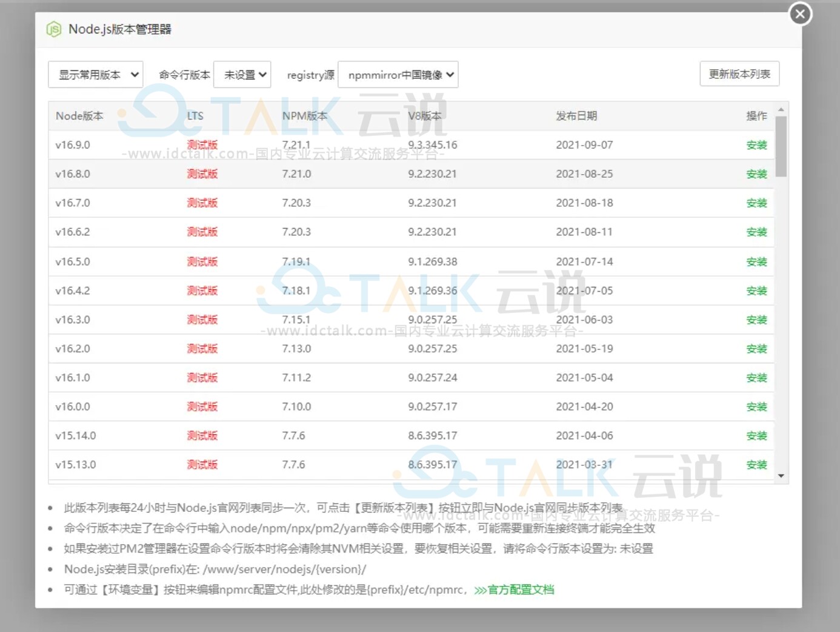The image size is (840, 632).
Task: Select the v16.6.2 version cell
Action: pyautogui.click(x=73, y=232)
